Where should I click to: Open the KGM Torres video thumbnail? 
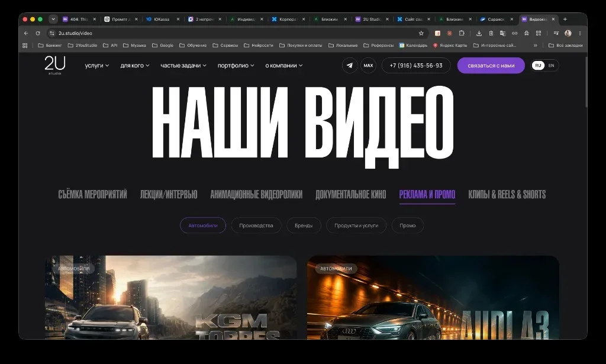171,298
